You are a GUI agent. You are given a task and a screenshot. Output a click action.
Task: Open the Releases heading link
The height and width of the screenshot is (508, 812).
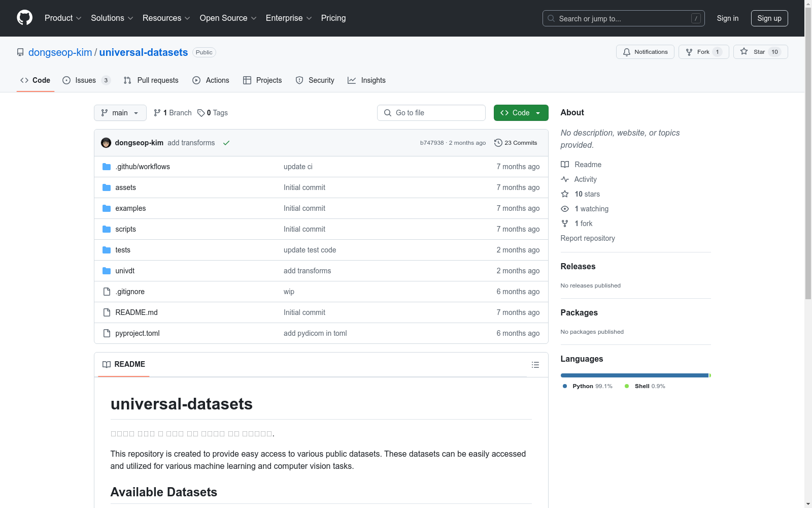[578, 266]
